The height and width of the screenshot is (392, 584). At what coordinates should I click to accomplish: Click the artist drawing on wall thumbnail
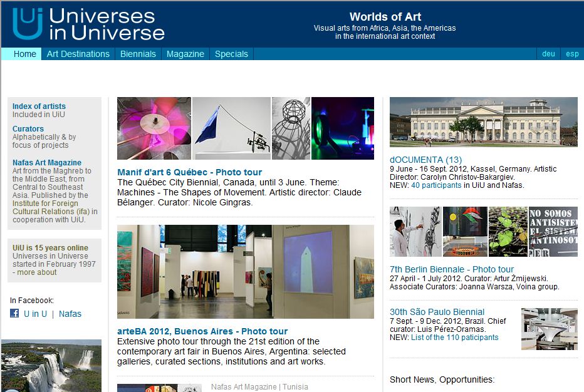pyautogui.click(x=415, y=232)
